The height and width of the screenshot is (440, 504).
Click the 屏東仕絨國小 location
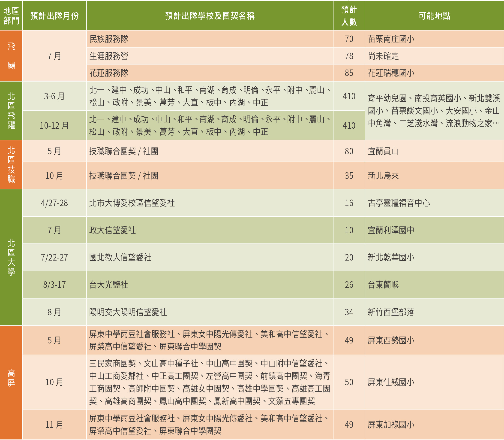(434, 382)
